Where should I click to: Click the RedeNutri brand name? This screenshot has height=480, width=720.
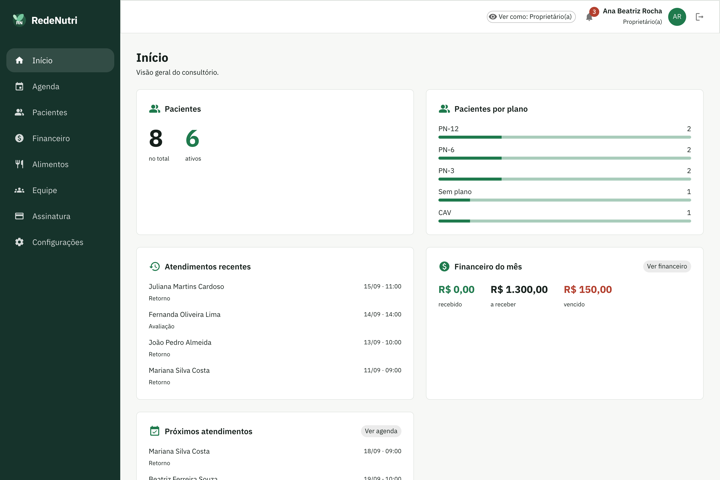point(54,20)
